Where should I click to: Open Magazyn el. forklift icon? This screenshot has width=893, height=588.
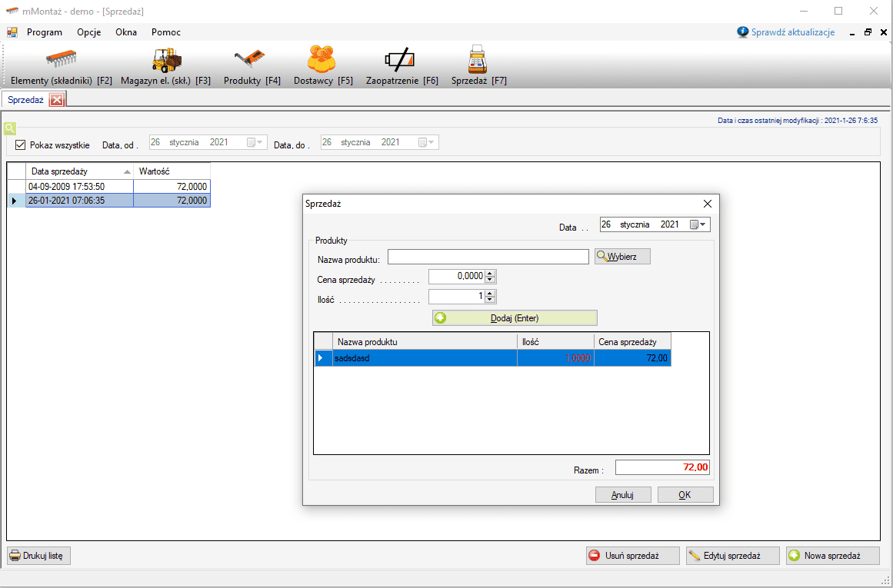tap(165, 60)
